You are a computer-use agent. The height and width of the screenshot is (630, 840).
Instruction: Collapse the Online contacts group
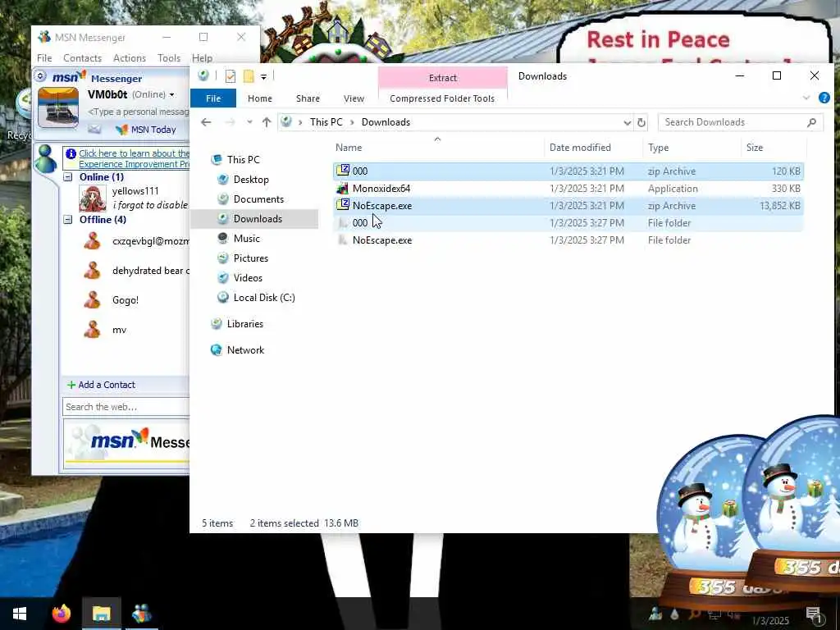tap(68, 177)
